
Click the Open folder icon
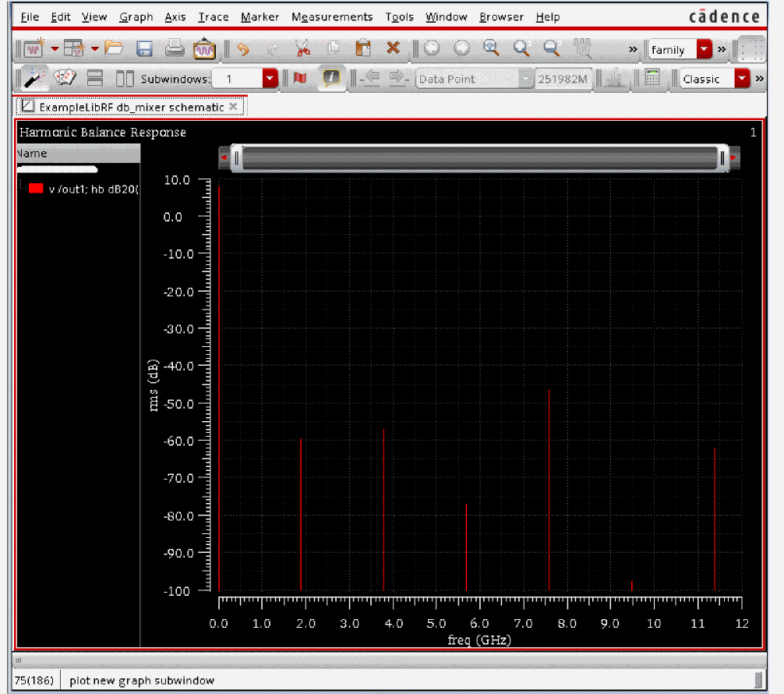[x=114, y=49]
